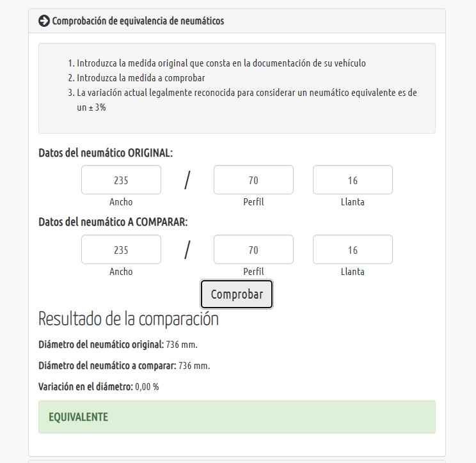
Task: Click the Perfil label under the original tire
Action: point(253,202)
